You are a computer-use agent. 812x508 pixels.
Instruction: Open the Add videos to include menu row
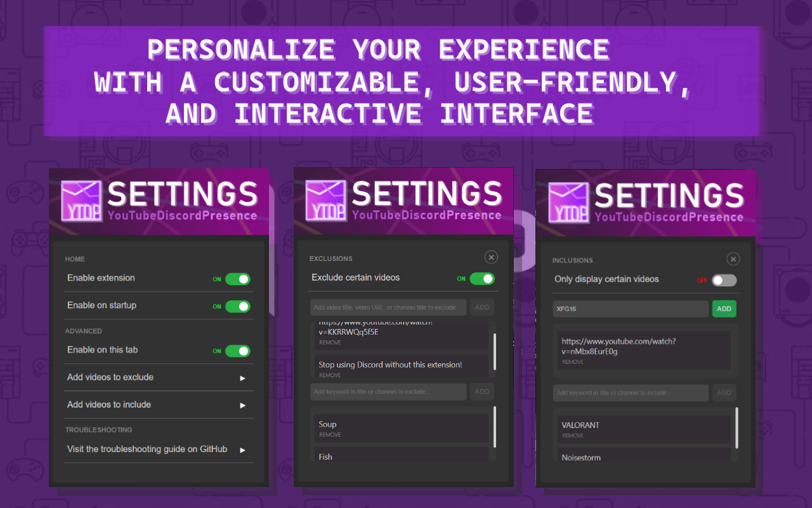pos(159,404)
